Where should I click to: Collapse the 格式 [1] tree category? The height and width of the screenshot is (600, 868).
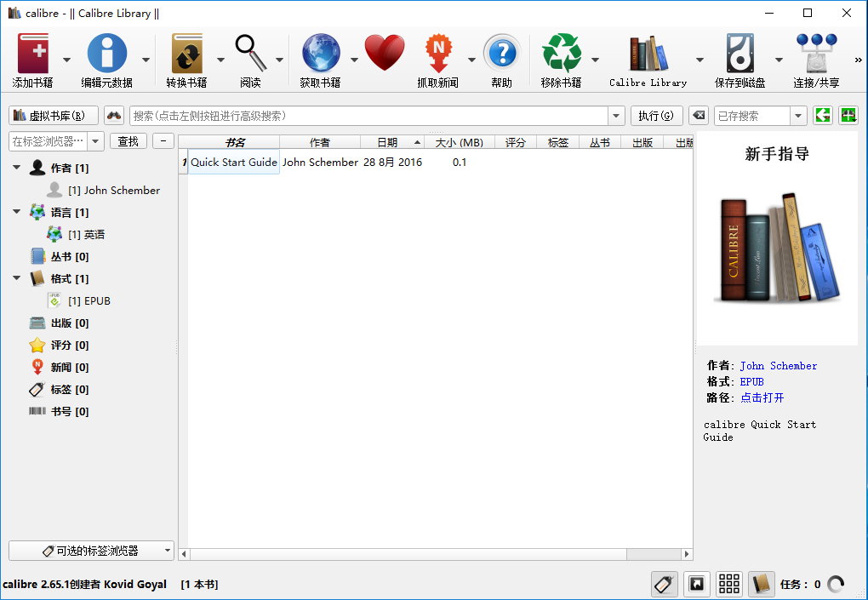point(17,277)
